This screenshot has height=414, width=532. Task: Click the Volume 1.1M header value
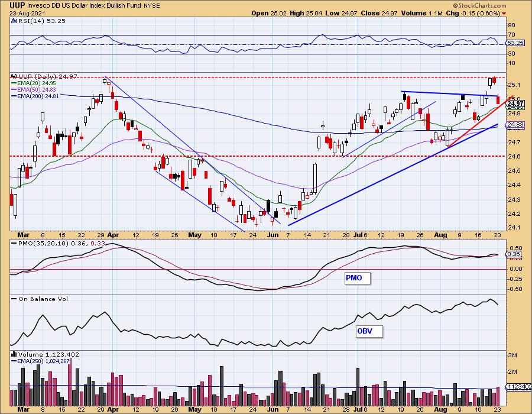coord(421,13)
